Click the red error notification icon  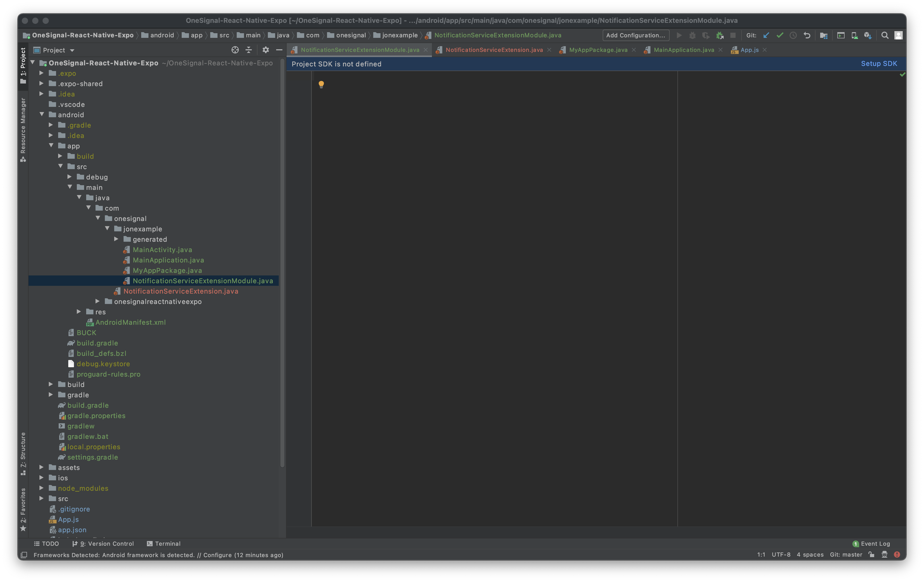click(x=897, y=555)
